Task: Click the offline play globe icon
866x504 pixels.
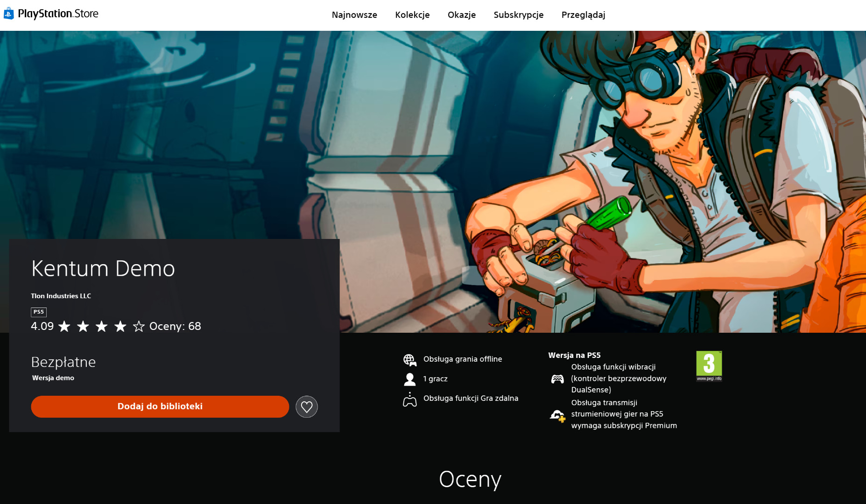Action: pos(409,360)
